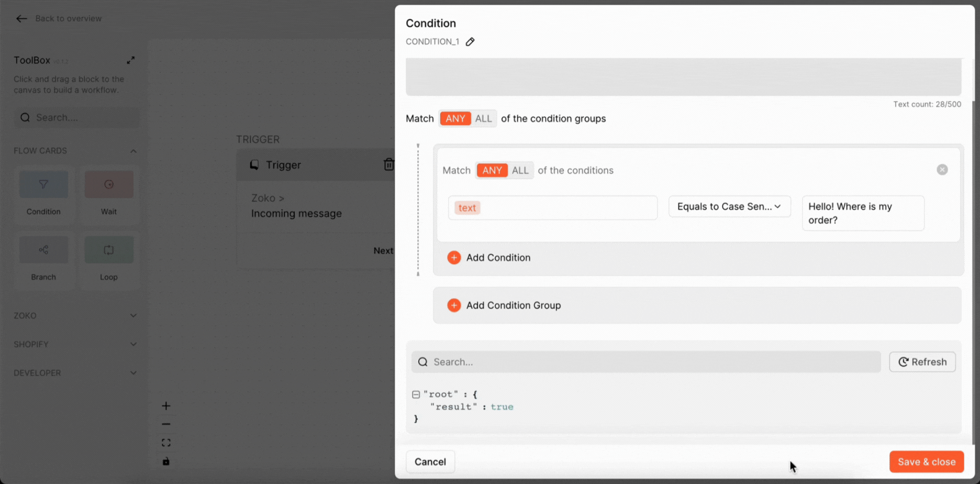Edit the CONDITION_1 name with pencil icon
Image resolution: width=980 pixels, height=484 pixels.
pyautogui.click(x=470, y=41)
